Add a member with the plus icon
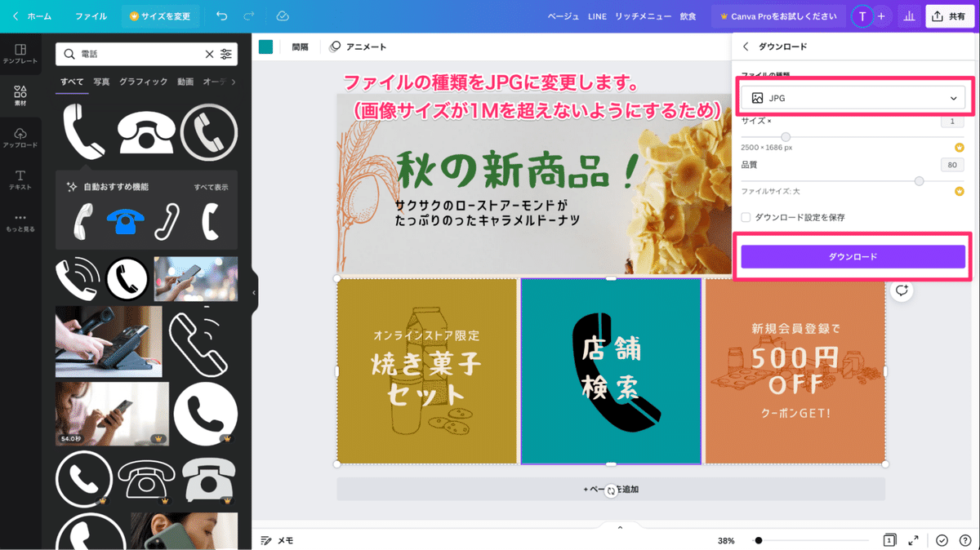 pos(881,16)
